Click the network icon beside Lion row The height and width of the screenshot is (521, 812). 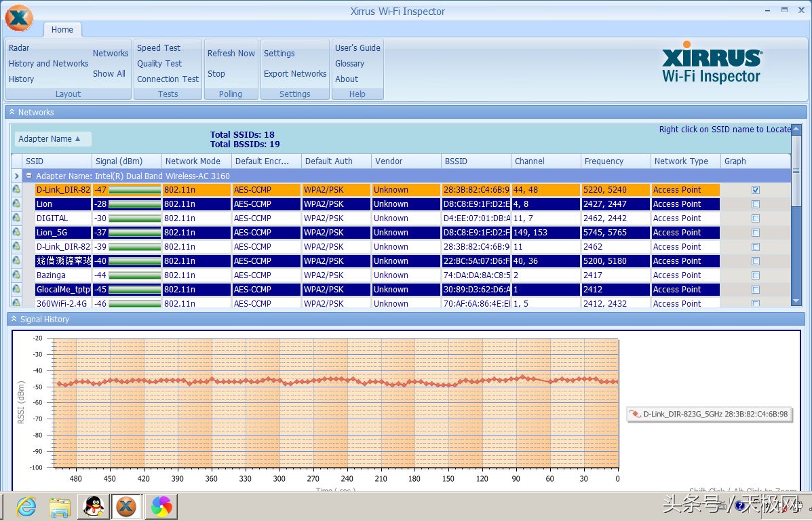tap(16, 204)
